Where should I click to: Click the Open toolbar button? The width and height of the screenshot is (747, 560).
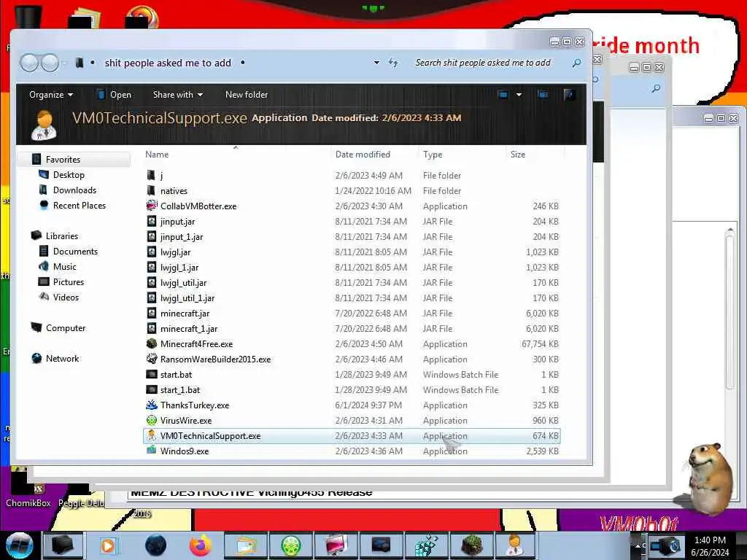click(114, 94)
